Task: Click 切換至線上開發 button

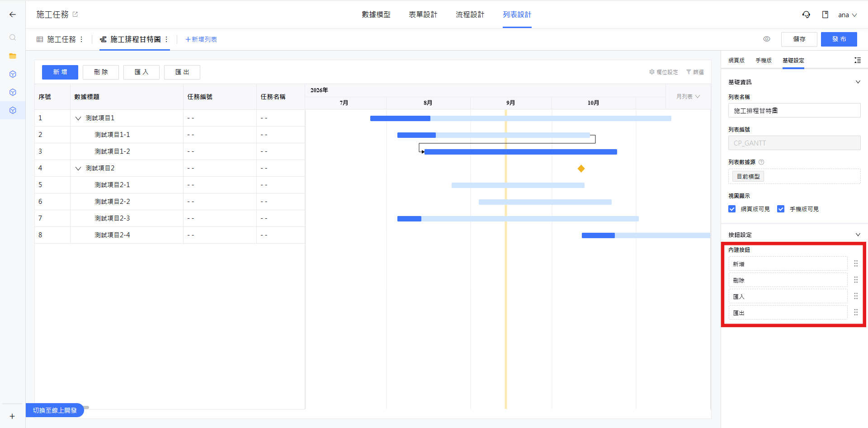Action: [x=55, y=410]
